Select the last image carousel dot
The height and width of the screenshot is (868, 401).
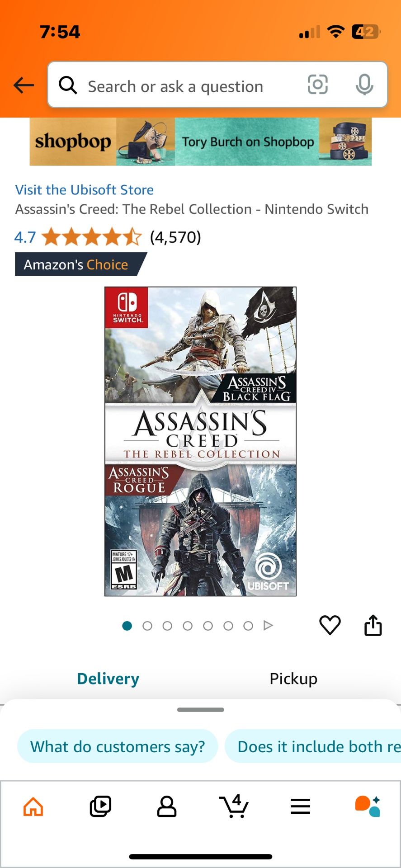click(x=248, y=626)
